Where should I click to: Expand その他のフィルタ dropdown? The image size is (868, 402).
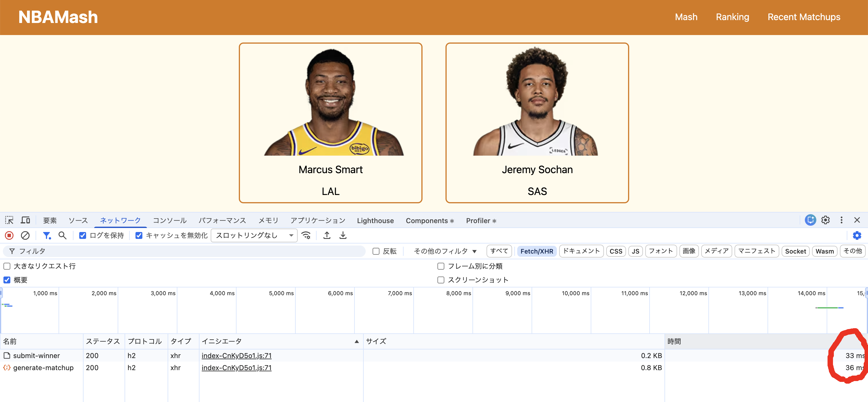point(445,251)
